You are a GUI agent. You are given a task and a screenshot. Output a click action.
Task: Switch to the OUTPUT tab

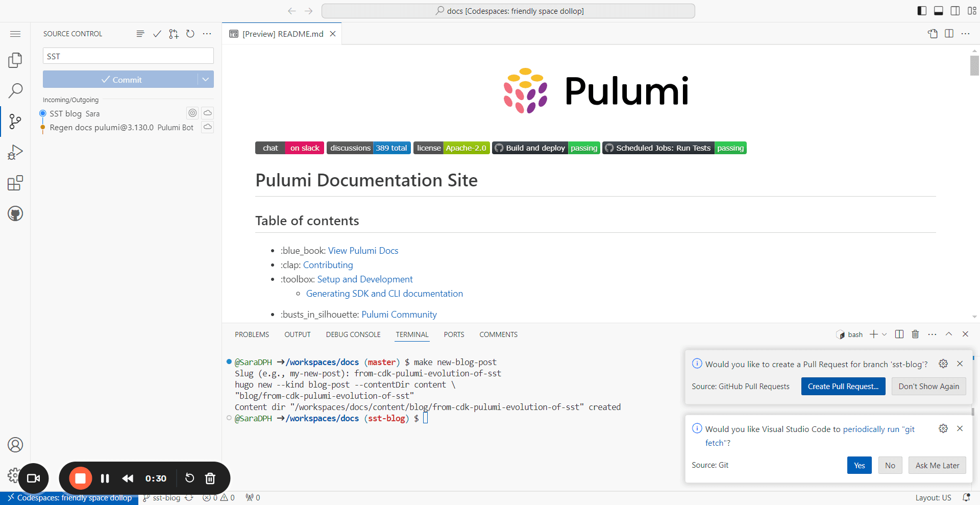[298, 334]
